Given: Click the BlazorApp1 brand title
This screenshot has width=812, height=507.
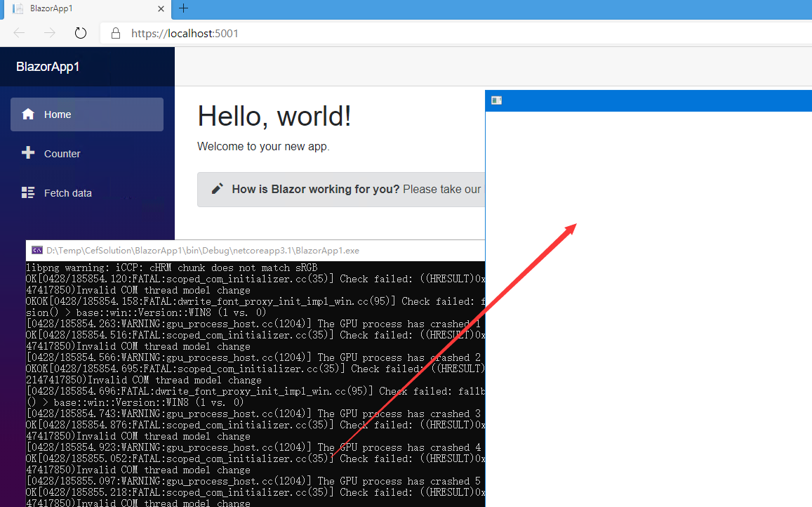Looking at the screenshot, I should click(x=48, y=67).
